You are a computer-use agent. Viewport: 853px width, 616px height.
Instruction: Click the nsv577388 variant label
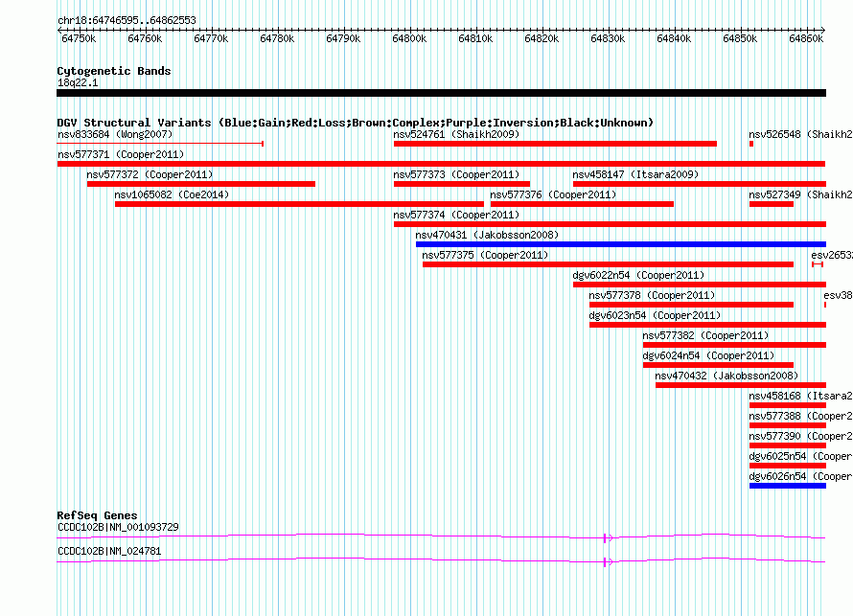(x=800, y=416)
